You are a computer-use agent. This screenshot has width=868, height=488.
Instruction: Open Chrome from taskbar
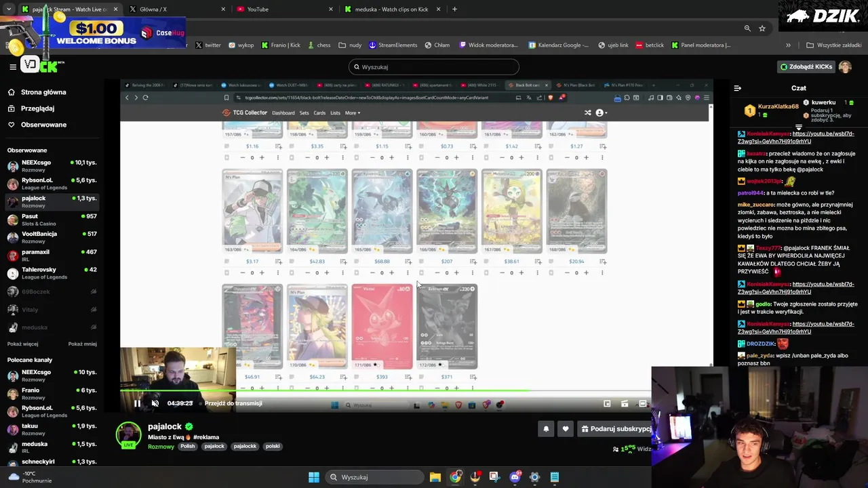click(x=455, y=477)
